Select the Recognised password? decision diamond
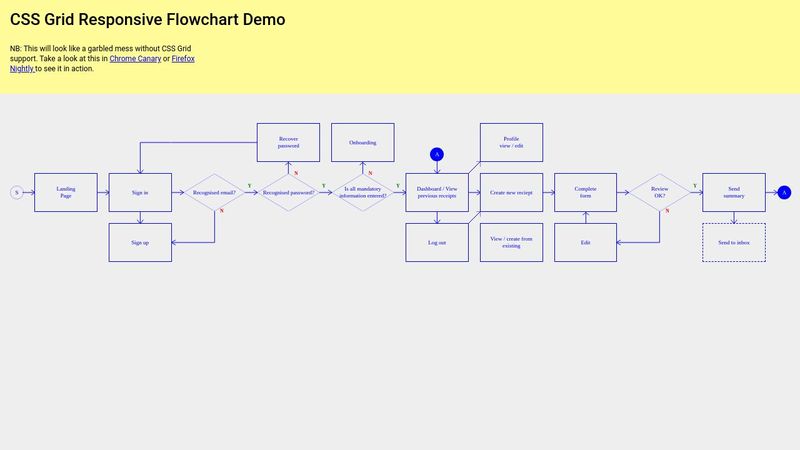 click(288, 192)
